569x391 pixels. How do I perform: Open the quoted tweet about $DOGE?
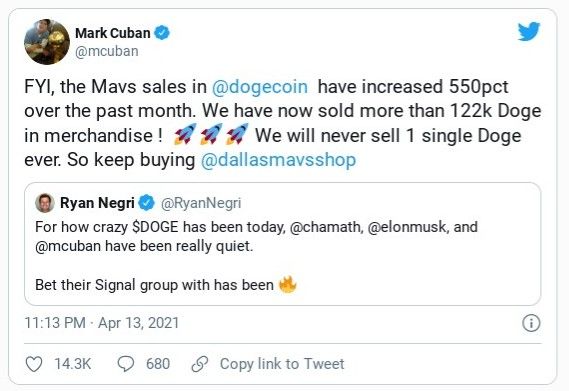pos(283,244)
